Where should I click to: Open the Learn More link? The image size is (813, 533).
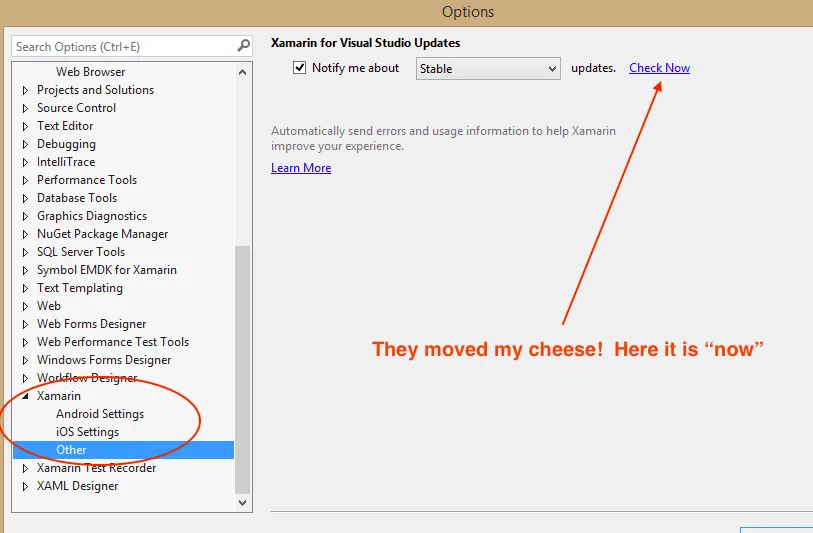click(301, 168)
